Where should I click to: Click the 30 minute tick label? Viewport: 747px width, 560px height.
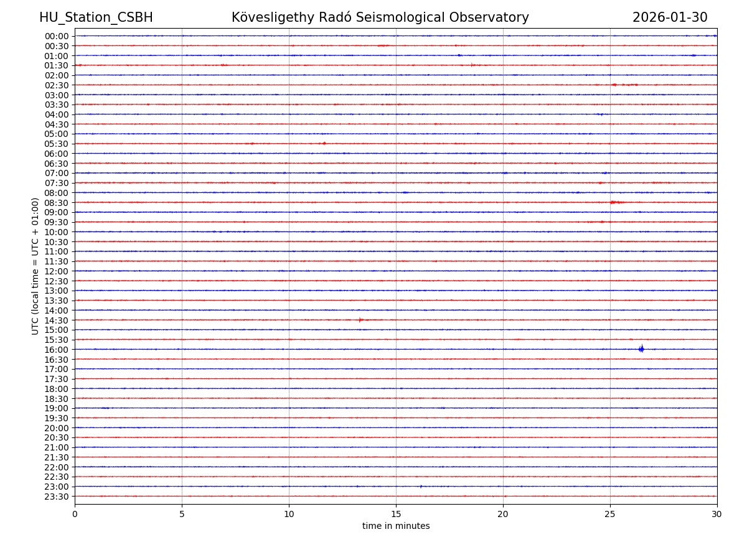717,514
